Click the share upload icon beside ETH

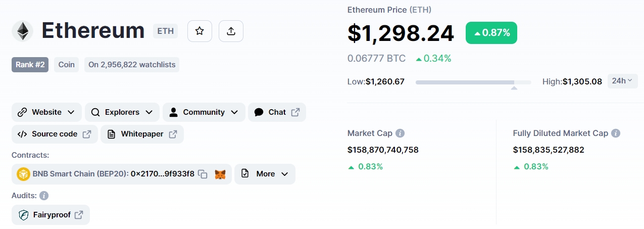click(231, 31)
